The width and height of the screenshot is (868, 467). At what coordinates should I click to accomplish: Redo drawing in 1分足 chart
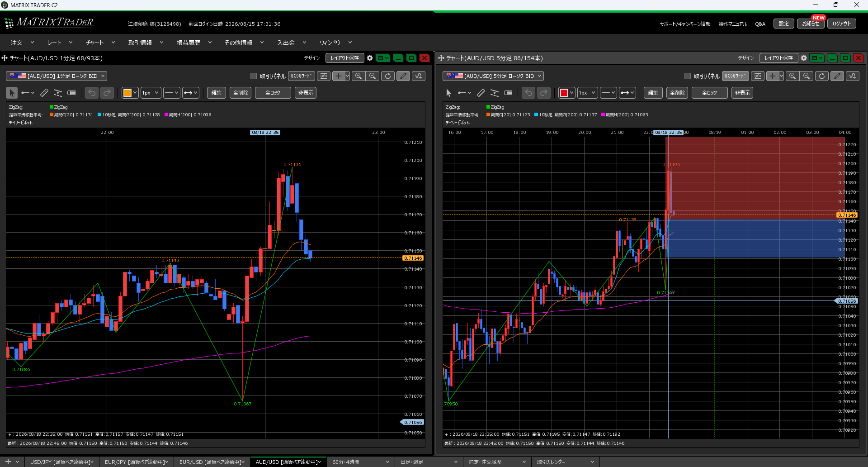(x=107, y=93)
